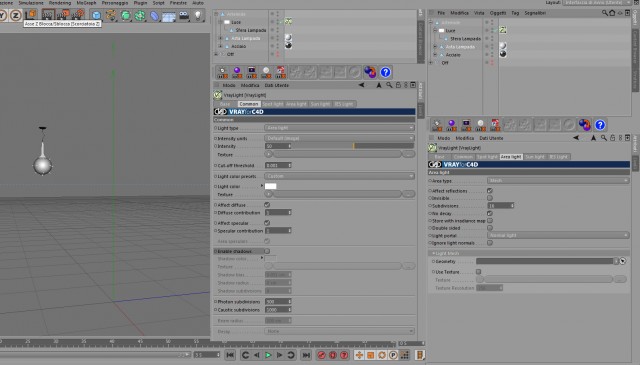
Task: Open the green array modeling objects icon
Action: 140,16
